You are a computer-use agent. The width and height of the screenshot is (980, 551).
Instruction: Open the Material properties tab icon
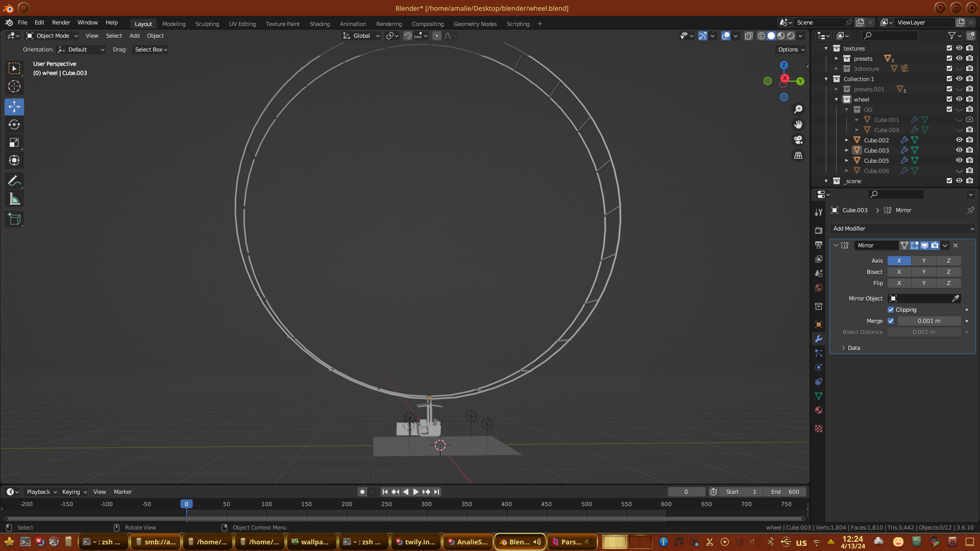pyautogui.click(x=819, y=411)
